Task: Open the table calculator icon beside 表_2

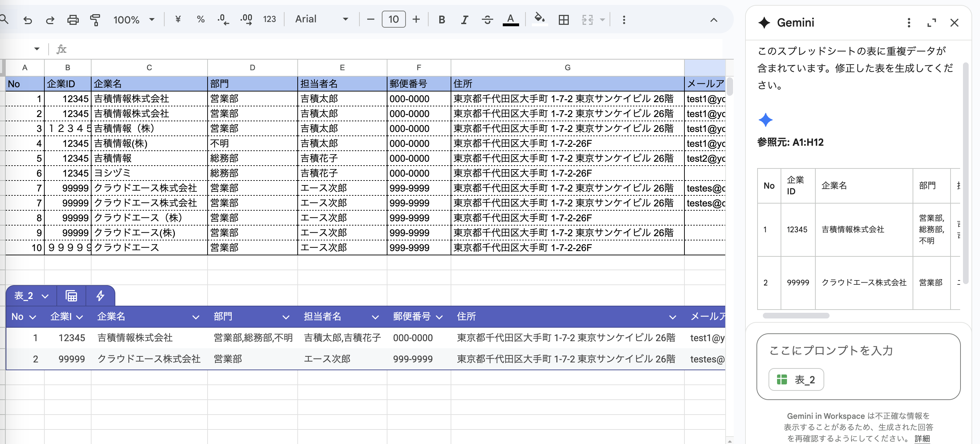Action: tap(71, 296)
